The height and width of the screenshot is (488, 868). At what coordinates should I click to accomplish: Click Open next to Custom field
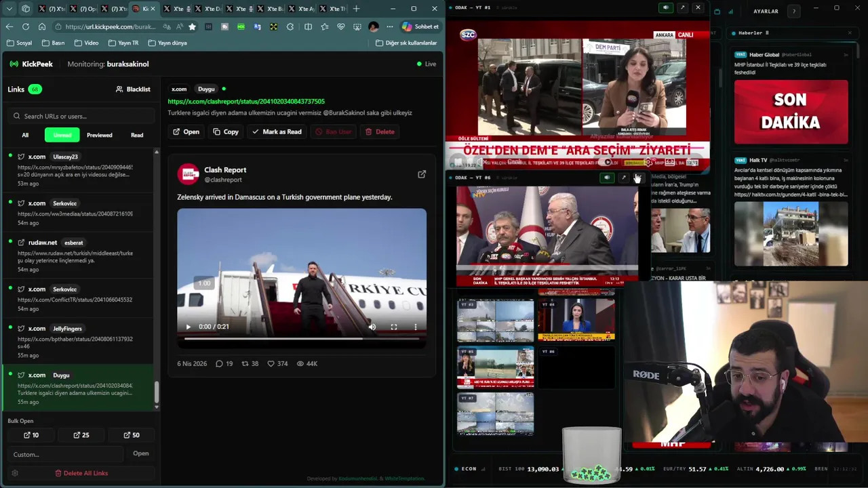coord(141,453)
